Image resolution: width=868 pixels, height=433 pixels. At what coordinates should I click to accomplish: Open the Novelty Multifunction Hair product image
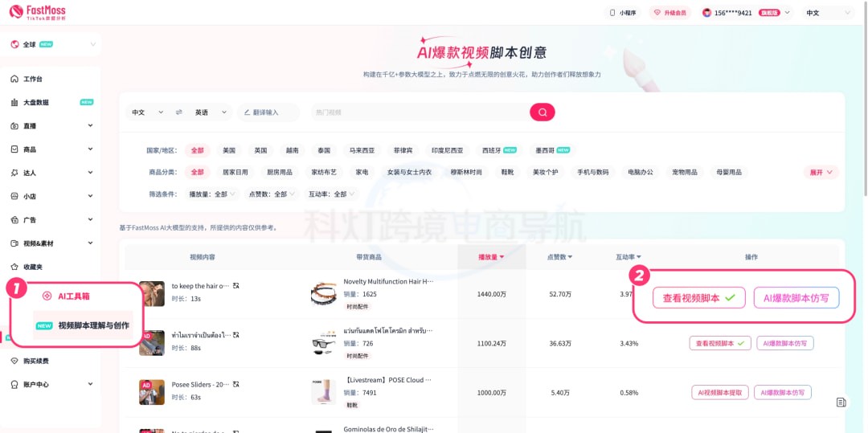pos(323,294)
